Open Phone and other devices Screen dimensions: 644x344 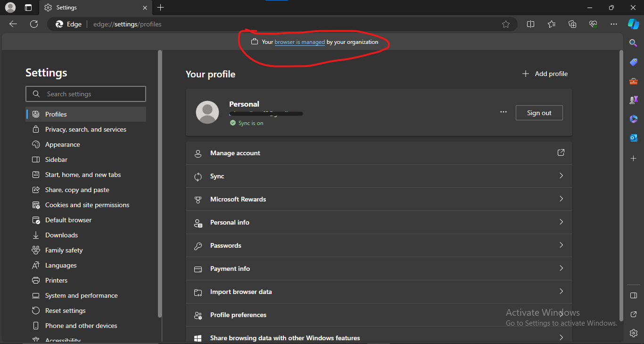point(86,326)
